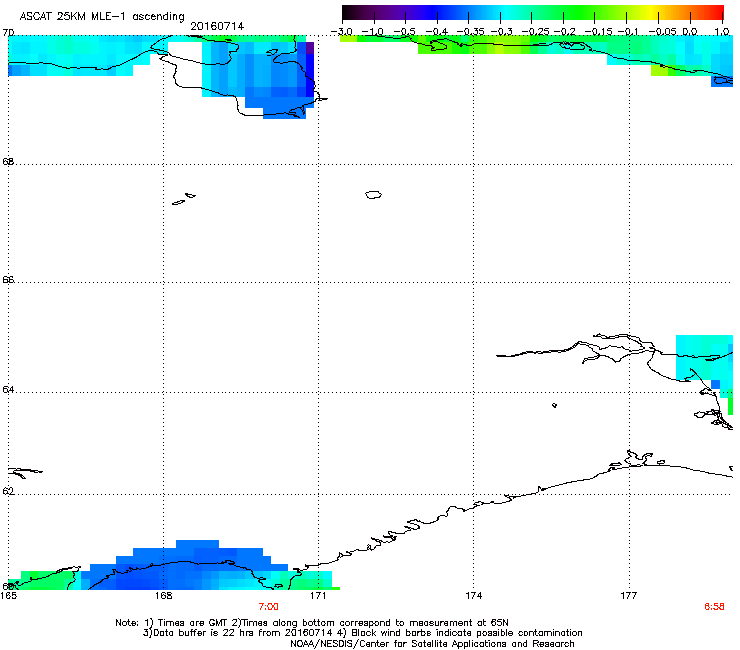740x650 pixels.
Task: Click the date label 20160714
Action: coord(217,26)
